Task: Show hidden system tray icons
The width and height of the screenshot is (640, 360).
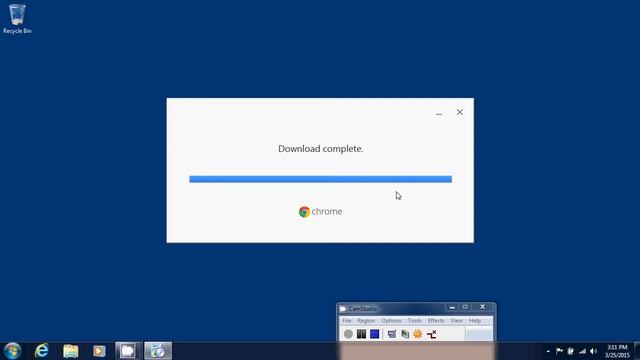Action: [x=548, y=351]
